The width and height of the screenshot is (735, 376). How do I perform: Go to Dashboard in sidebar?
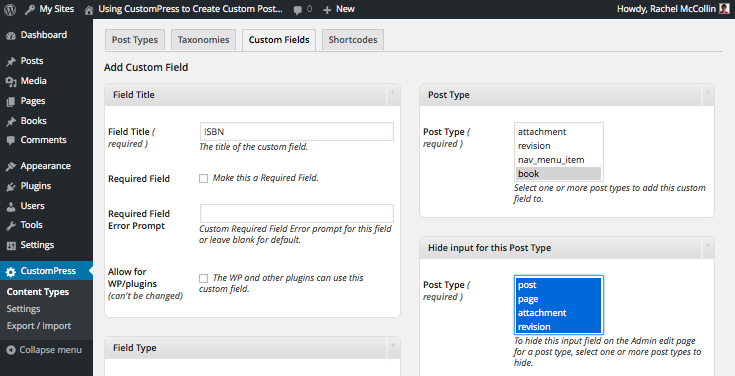pyautogui.click(x=44, y=35)
